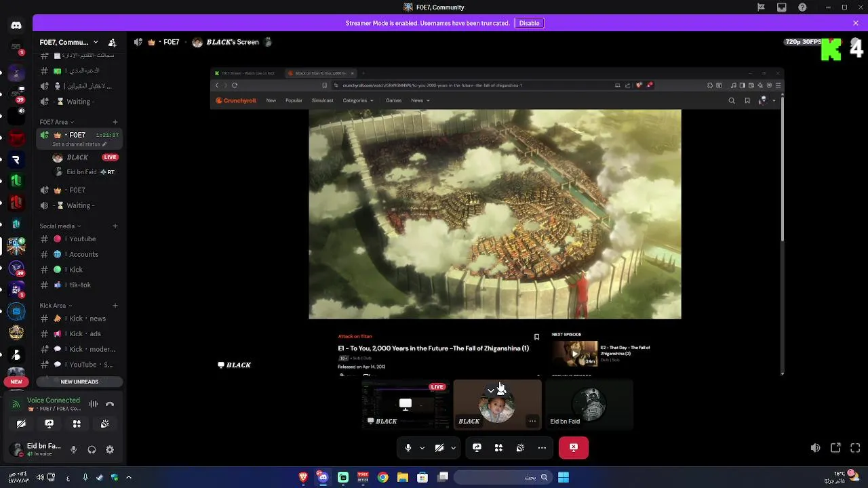Create channel in FOE7 Area category
The height and width of the screenshot is (488, 868).
pos(115,122)
